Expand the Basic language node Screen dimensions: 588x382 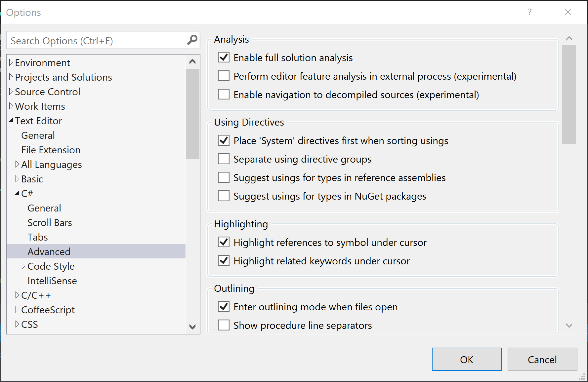[x=17, y=179]
